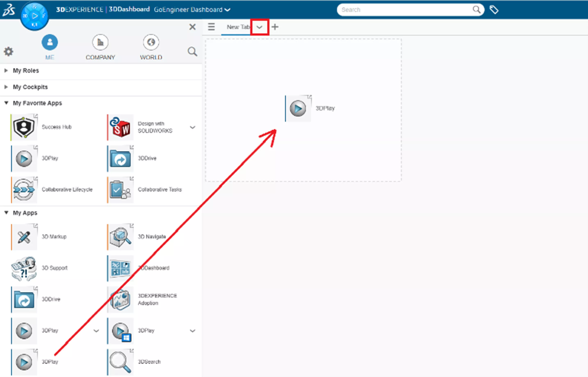Click the 3DEXPERIENCE compass icon
Image resolution: width=588 pixels, height=377 pixels.
point(35,15)
